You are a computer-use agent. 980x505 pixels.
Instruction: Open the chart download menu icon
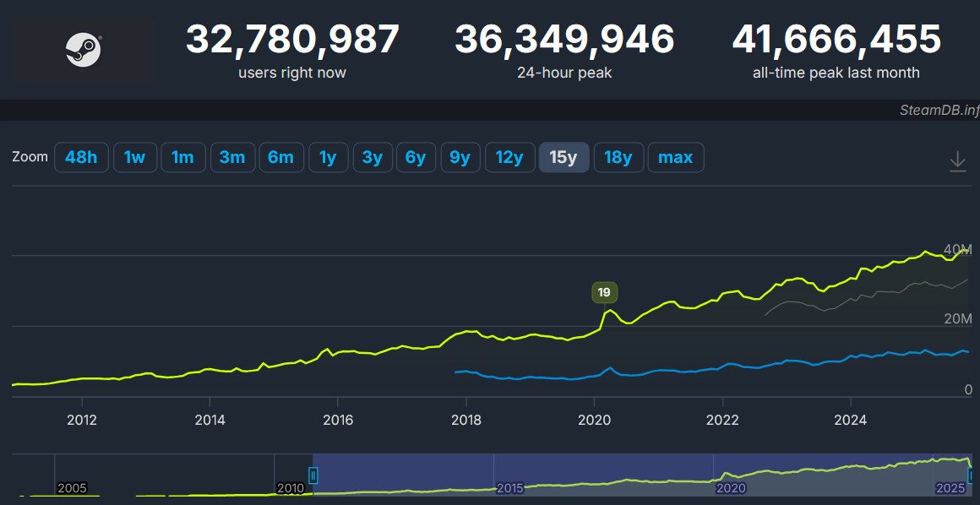pos(957,160)
